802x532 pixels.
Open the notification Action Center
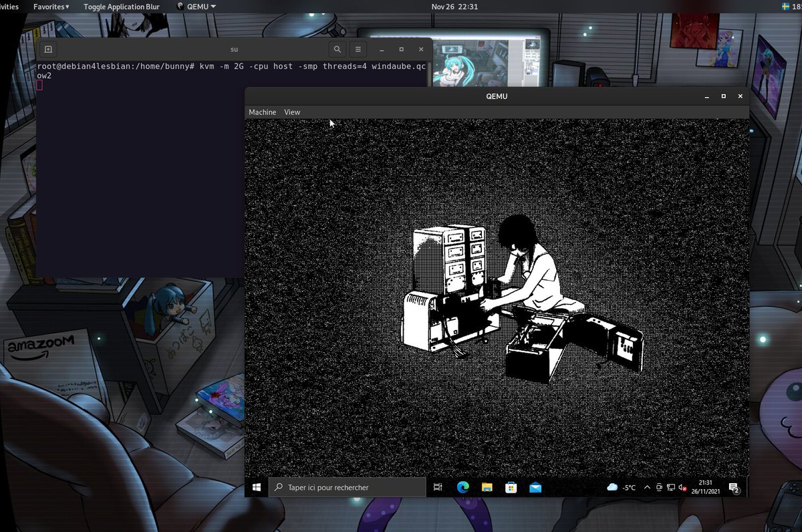coord(732,487)
